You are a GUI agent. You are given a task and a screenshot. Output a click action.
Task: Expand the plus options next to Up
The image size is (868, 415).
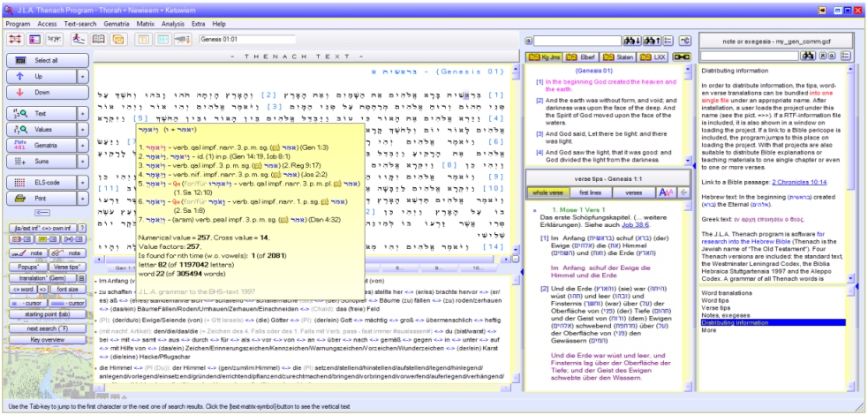pyautogui.click(x=83, y=76)
